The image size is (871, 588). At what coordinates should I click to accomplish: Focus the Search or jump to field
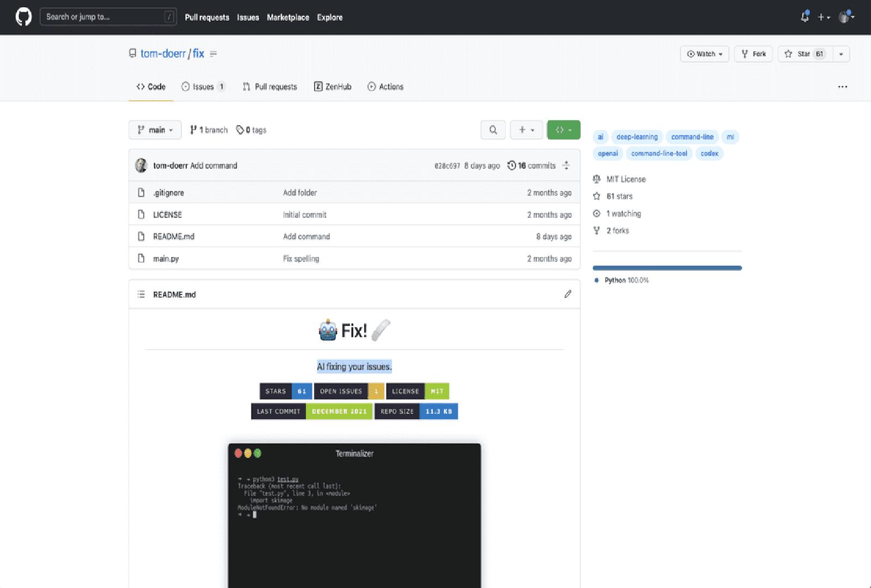point(103,17)
